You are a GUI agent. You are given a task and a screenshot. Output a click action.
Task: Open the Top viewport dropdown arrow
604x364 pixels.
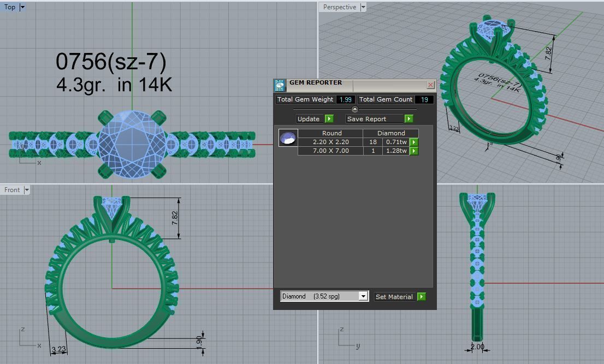[x=22, y=7]
